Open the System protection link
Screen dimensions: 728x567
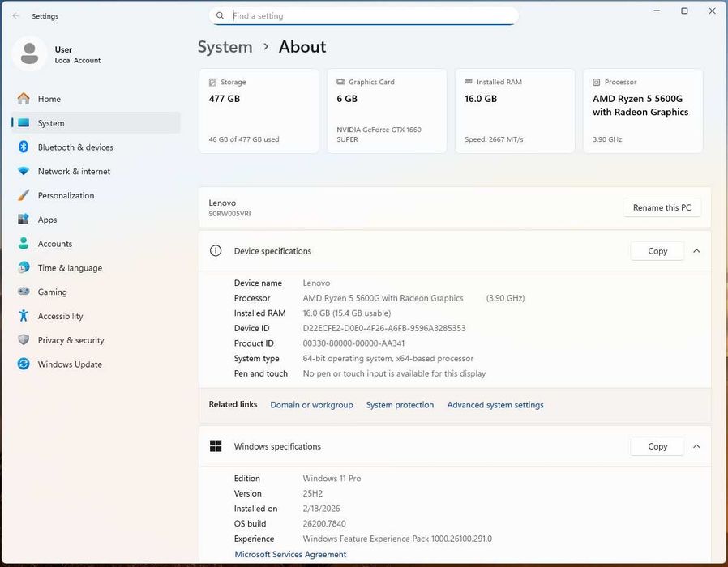pos(400,405)
